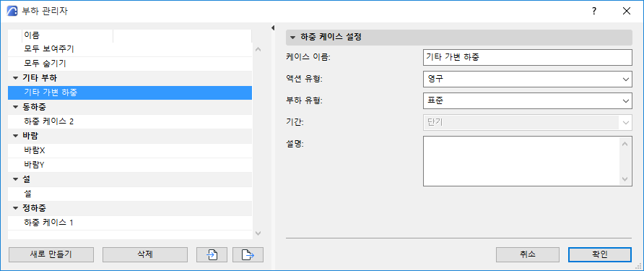The height and width of the screenshot is (271, 644).
Task: Click the Archicad logo in title bar
Action: (x=12, y=11)
